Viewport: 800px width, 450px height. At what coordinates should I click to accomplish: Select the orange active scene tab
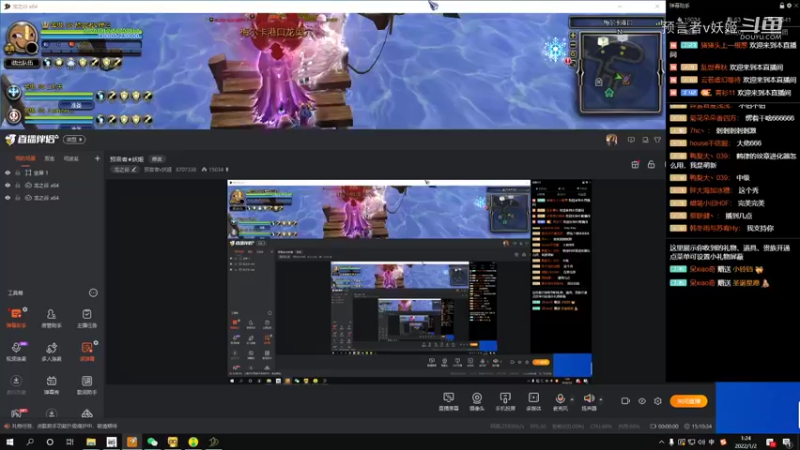pyautogui.click(x=25, y=159)
